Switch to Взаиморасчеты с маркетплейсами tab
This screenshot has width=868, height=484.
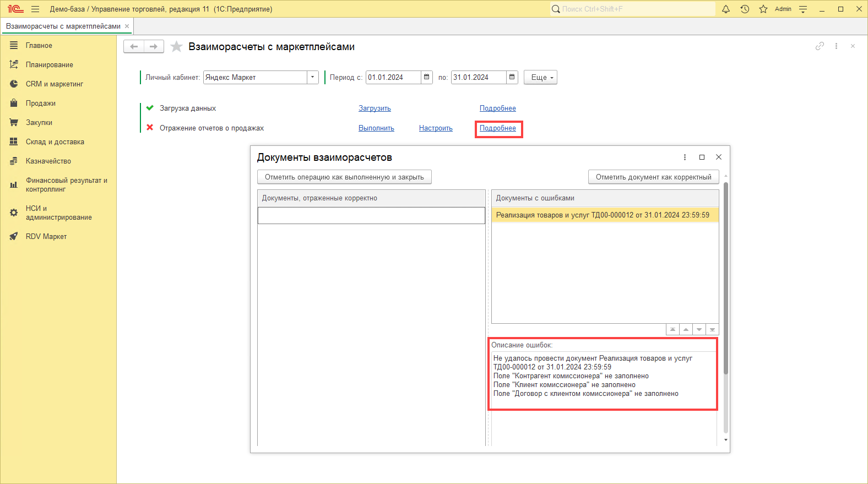click(x=63, y=26)
